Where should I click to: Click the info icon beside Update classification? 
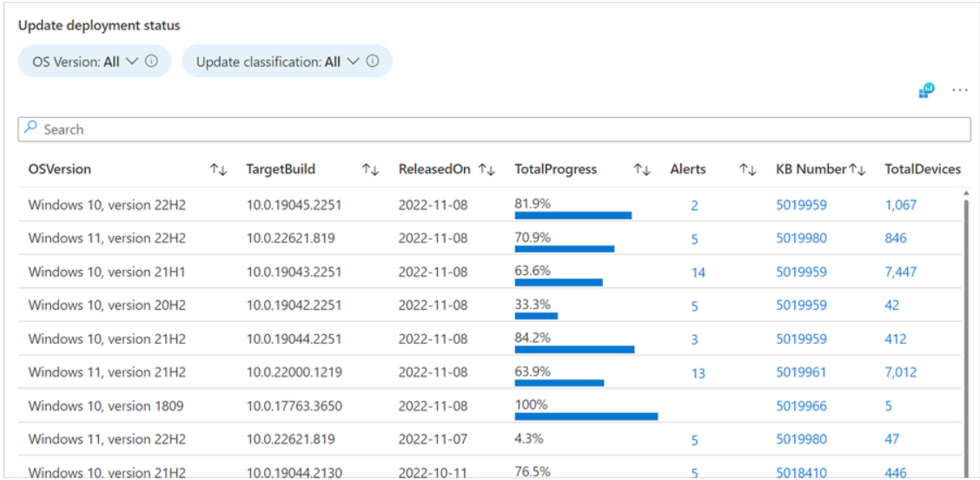(x=373, y=61)
